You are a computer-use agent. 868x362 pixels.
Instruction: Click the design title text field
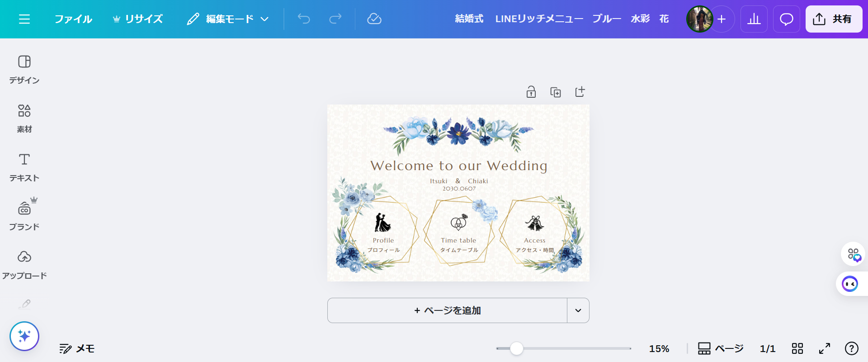pos(562,19)
